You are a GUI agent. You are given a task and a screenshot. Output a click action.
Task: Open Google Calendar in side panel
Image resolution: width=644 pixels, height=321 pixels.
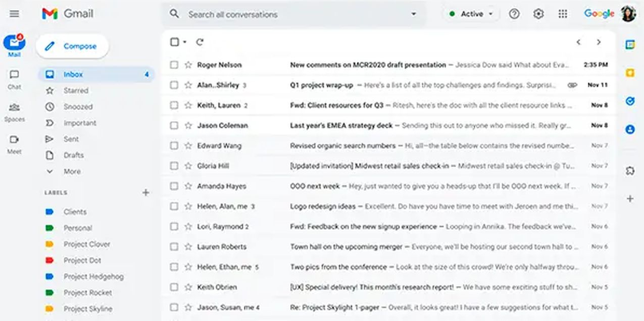tap(630, 45)
